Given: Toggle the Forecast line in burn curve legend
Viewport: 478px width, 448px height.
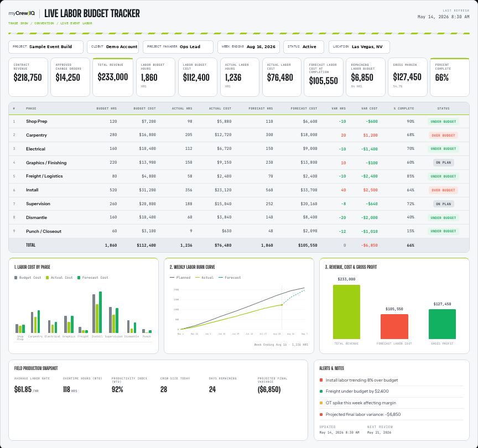Looking at the screenshot, I should pyautogui.click(x=230, y=278).
